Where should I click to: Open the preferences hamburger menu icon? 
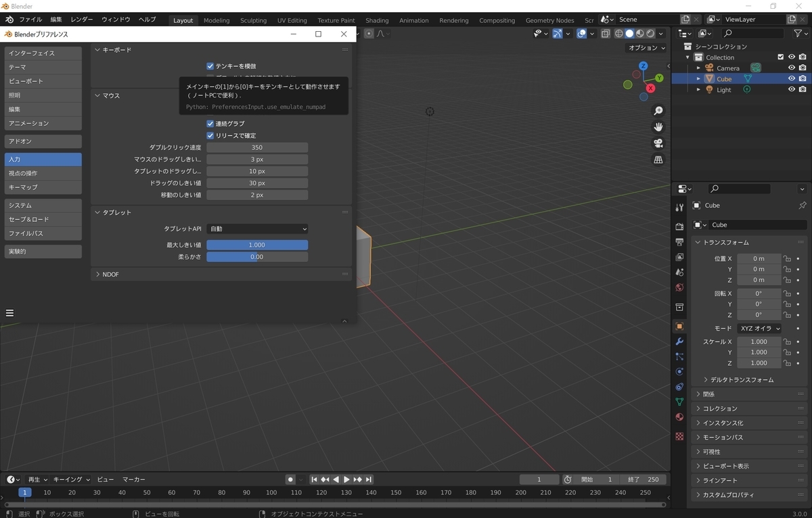pyautogui.click(x=9, y=313)
